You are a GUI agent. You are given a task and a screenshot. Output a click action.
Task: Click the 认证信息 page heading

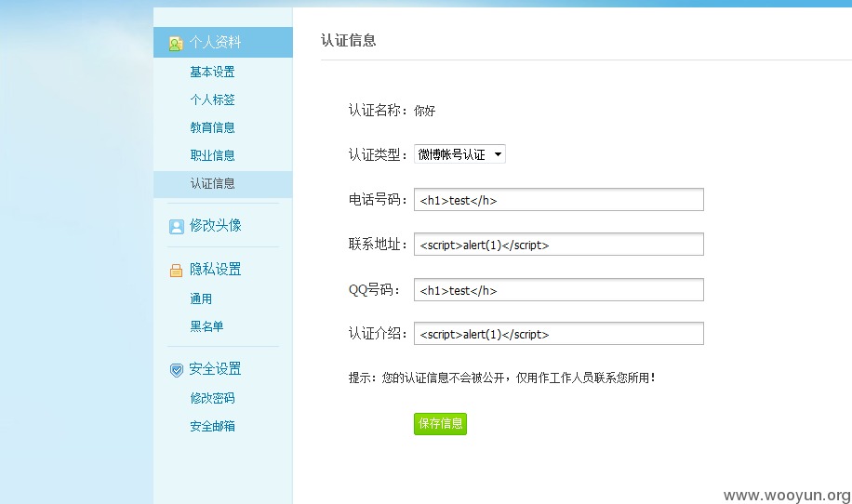(x=348, y=41)
